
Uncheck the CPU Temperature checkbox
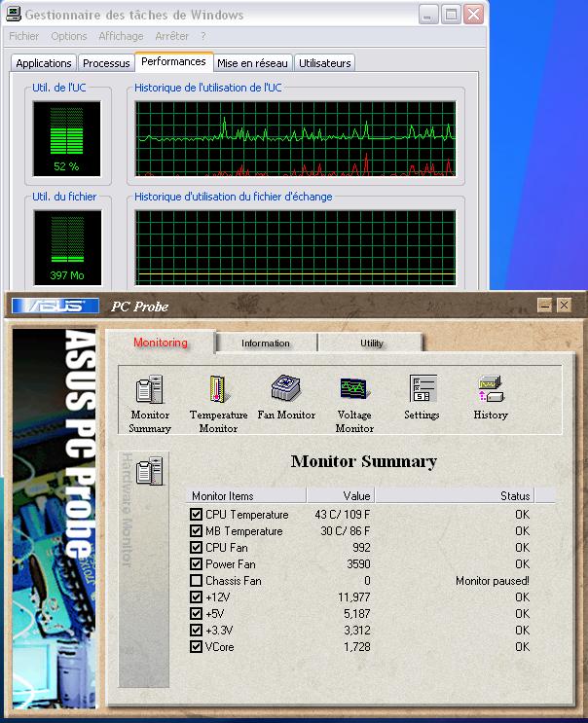[197, 515]
